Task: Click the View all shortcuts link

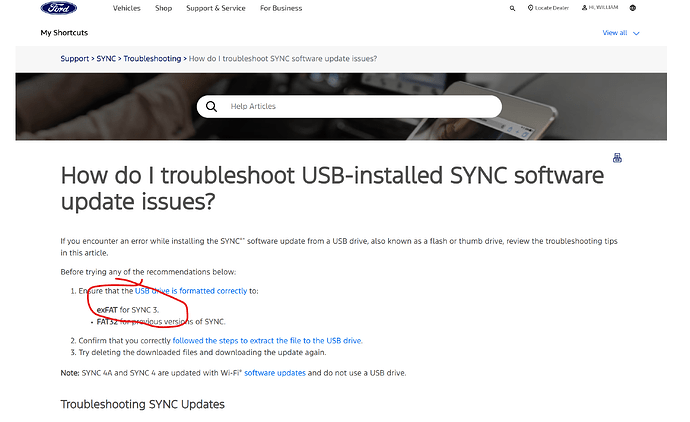Action: [x=614, y=33]
